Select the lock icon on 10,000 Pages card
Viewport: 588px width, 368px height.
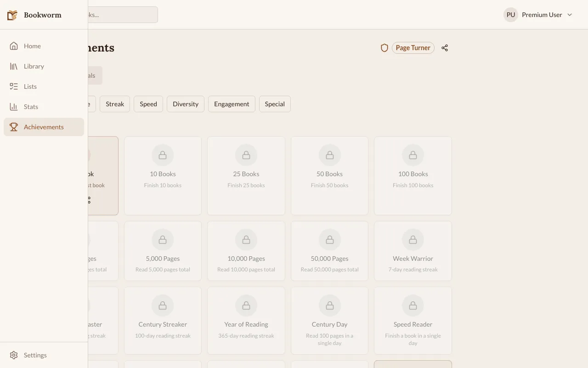tap(246, 240)
